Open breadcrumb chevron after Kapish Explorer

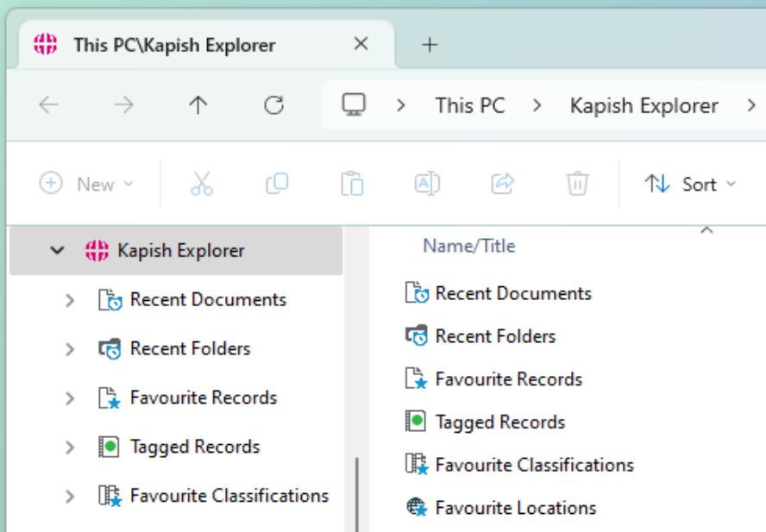tap(751, 105)
